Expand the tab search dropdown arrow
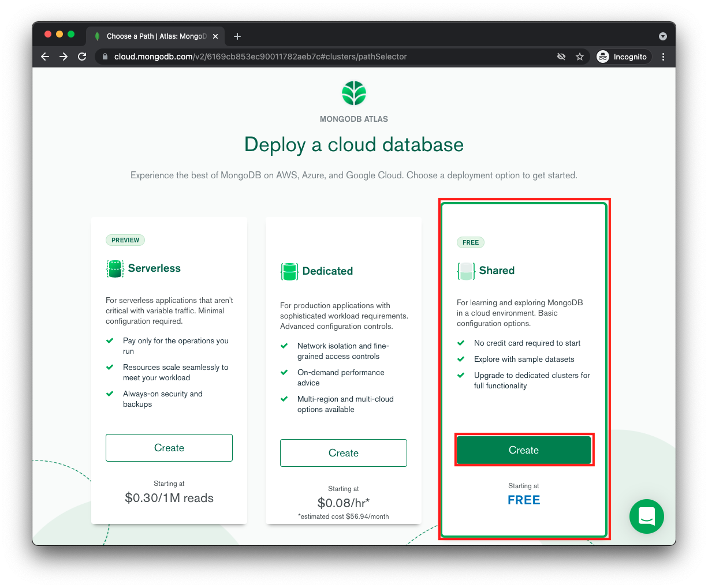The width and height of the screenshot is (708, 588). [x=662, y=36]
